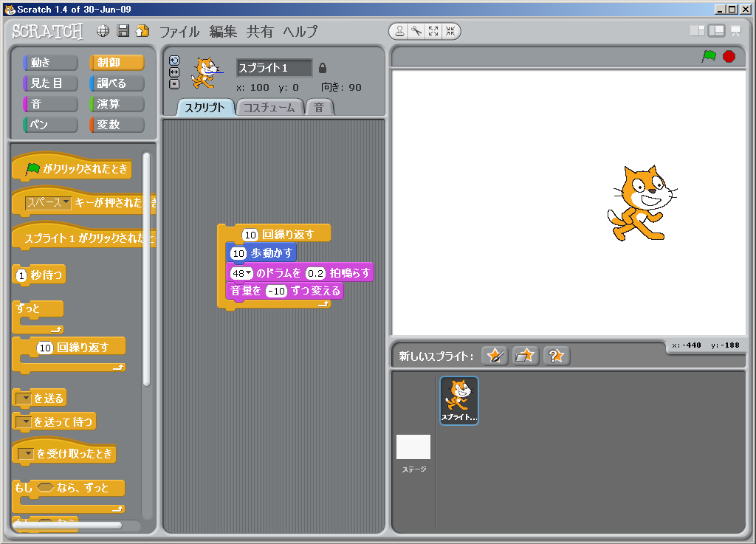Set rotation style to left-right flip only

(174, 72)
